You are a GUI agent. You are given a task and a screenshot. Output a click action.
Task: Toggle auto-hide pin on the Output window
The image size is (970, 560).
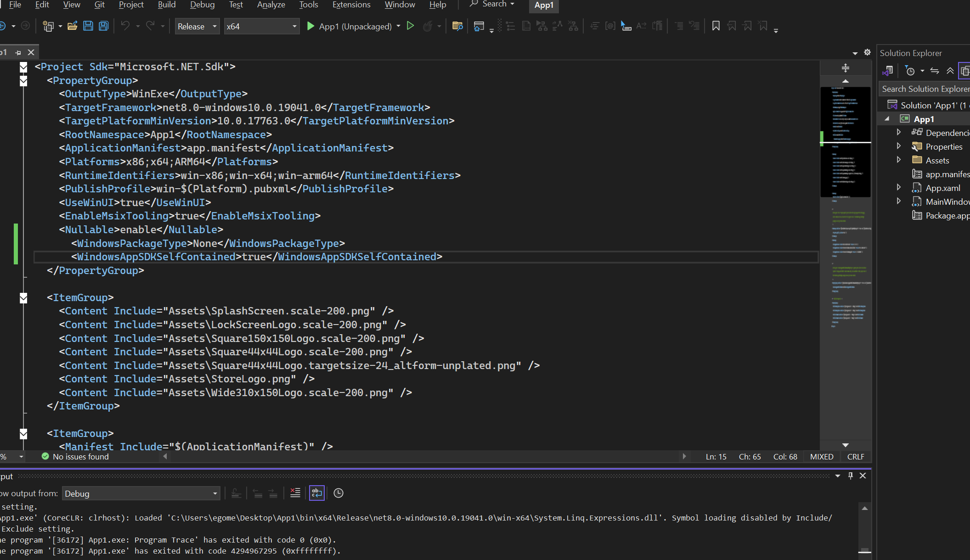click(850, 476)
